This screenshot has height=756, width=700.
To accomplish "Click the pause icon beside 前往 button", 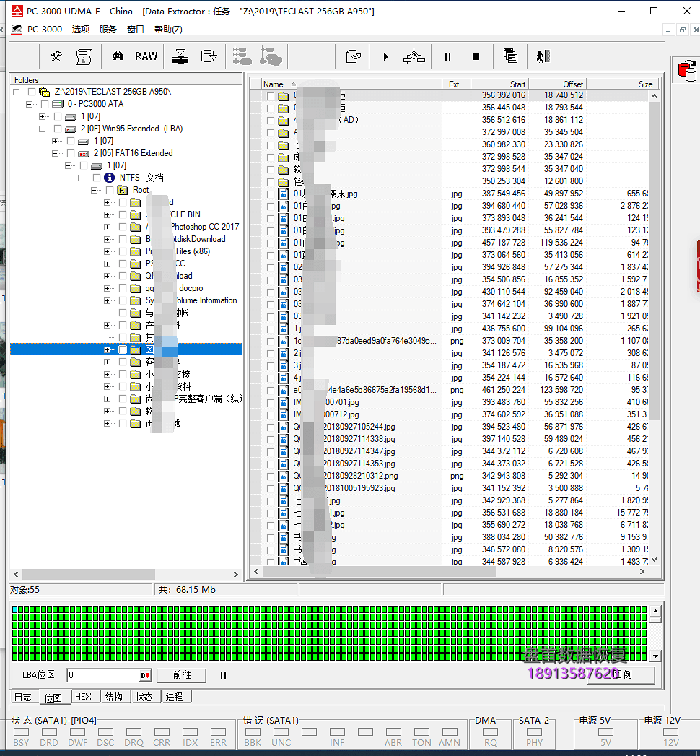I will click(x=223, y=675).
